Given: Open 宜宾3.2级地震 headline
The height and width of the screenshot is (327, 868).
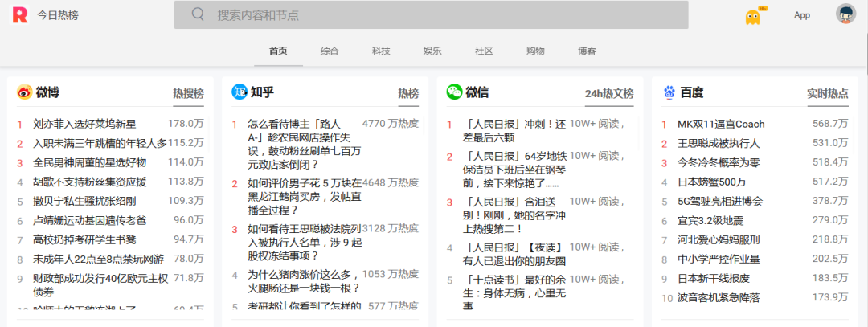Looking at the screenshot, I should (x=710, y=221).
